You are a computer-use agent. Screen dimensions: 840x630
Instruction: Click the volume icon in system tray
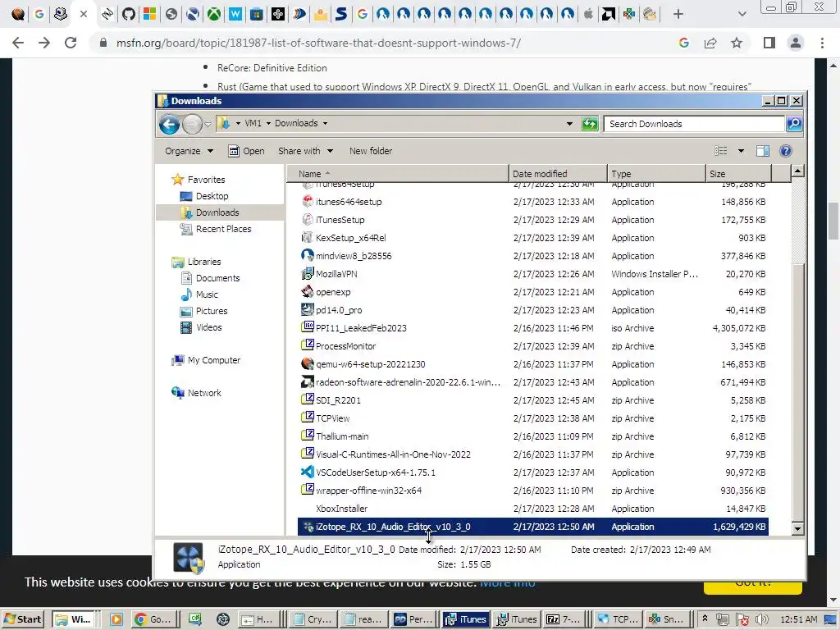pos(760,619)
